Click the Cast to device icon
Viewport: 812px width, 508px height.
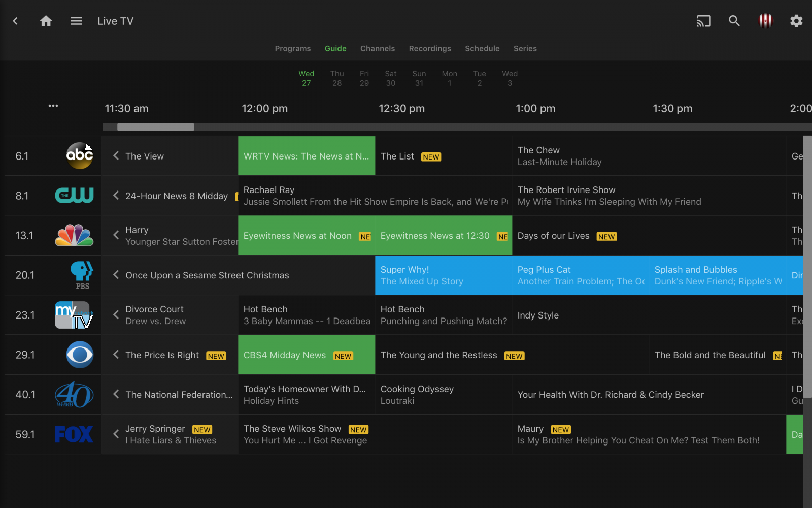(x=703, y=21)
